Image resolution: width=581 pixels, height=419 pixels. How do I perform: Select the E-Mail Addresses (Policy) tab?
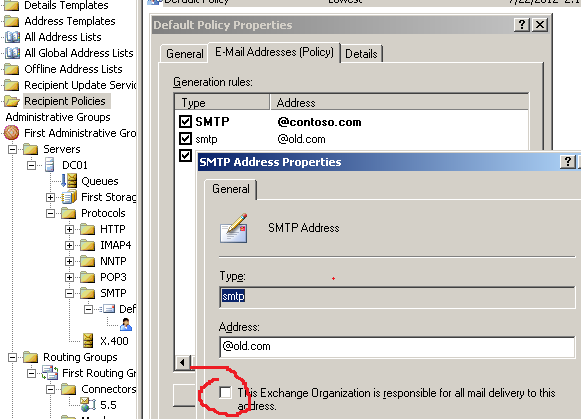(274, 52)
